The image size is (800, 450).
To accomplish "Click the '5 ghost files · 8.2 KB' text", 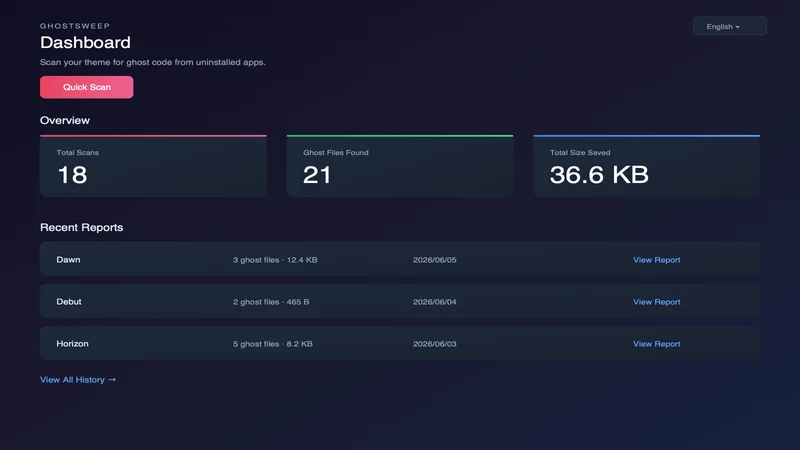I will 273,344.
